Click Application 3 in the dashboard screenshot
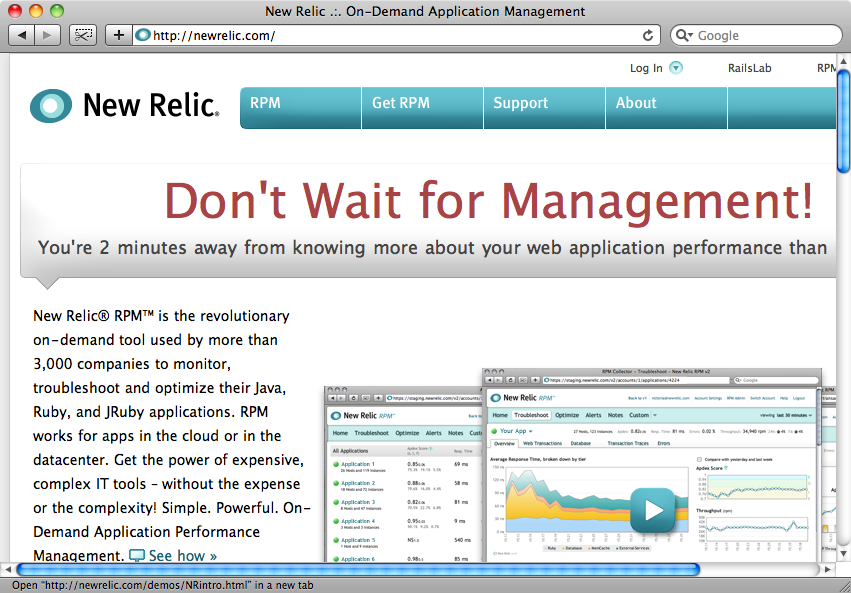 (x=358, y=502)
